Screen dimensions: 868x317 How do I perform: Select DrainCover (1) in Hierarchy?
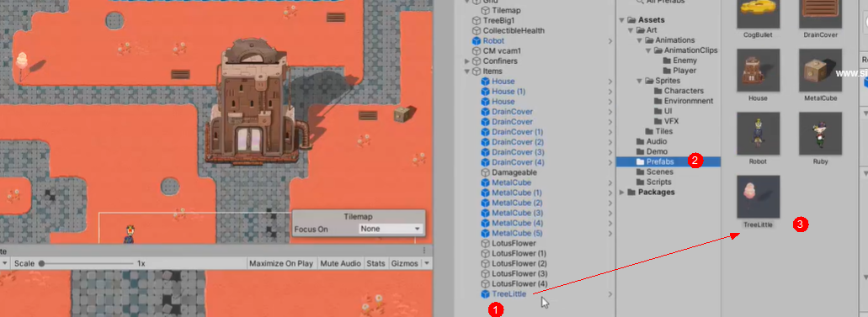point(518,132)
